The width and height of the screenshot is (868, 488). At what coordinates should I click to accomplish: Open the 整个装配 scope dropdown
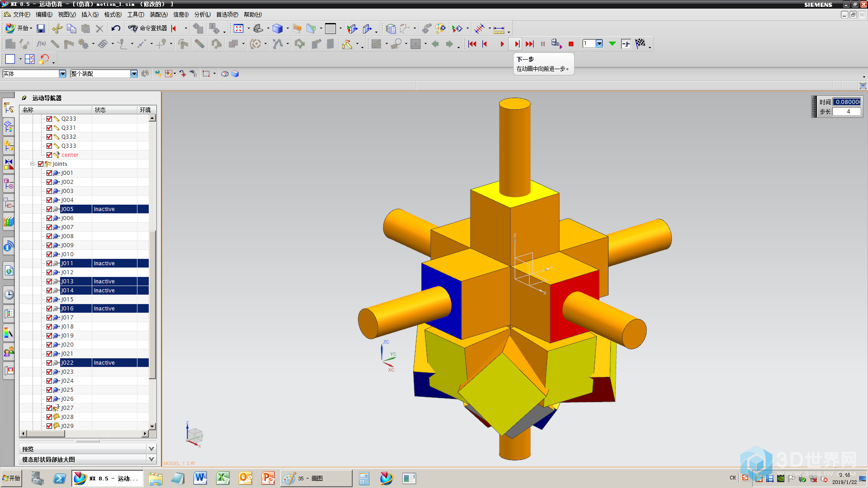(134, 74)
